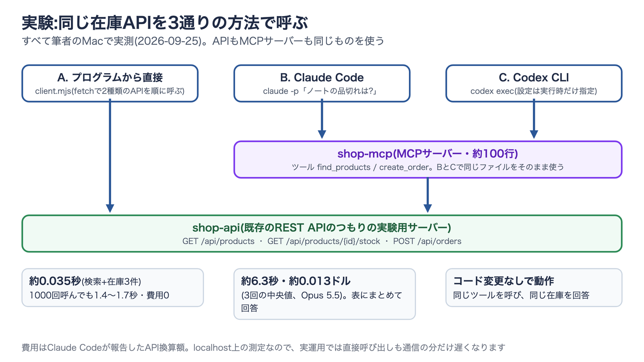
Task: Click the title '実験:同じ在庫APIを3通りの方法で呼ぶ'
Action: point(165,23)
